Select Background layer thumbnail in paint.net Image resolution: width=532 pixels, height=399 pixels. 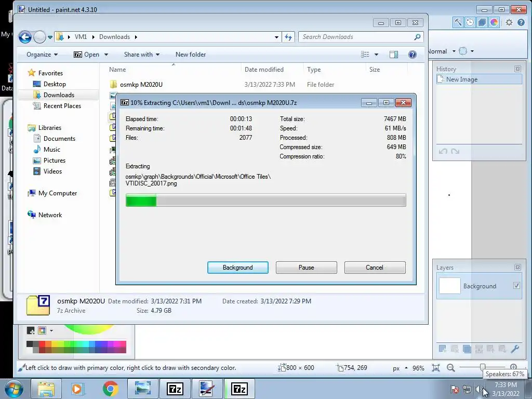point(449,286)
